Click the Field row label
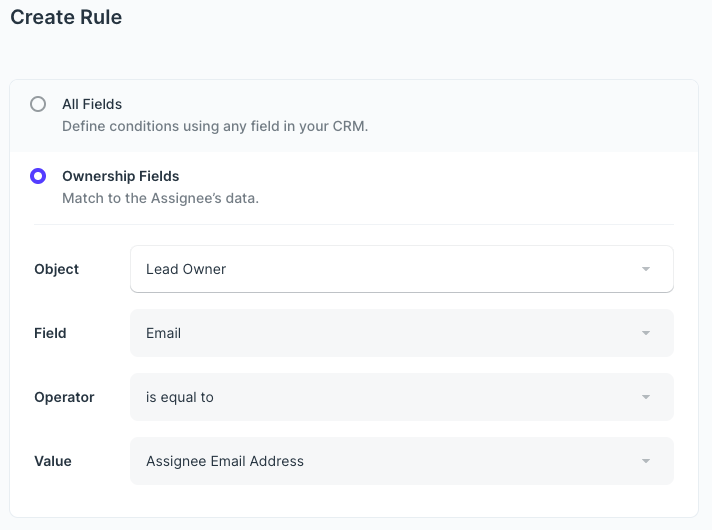Image resolution: width=712 pixels, height=530 pixels. [x=50, y=333]
